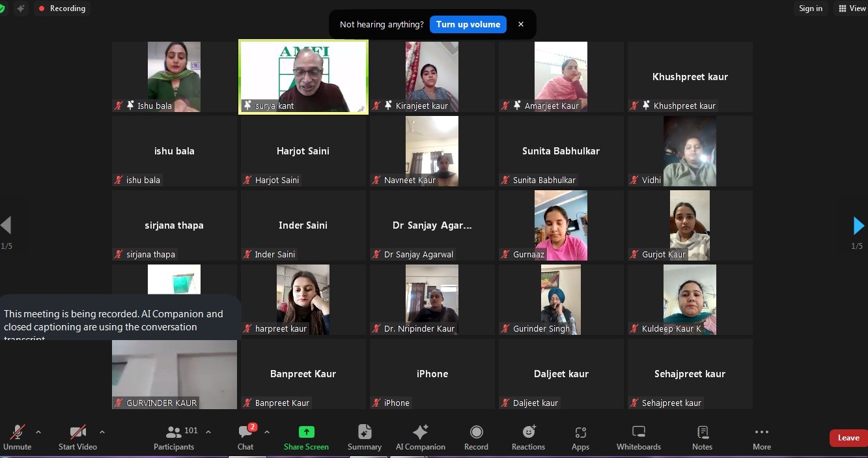The height and width of the screenshot is (458, 868).
Task: Expand audio options arrow beside Unmute
Action: [38, 432]
